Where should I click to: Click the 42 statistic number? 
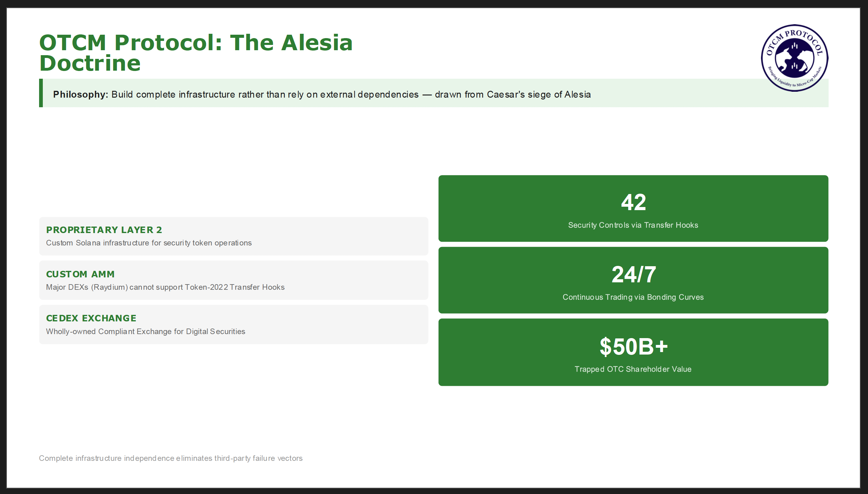[633, 202]
